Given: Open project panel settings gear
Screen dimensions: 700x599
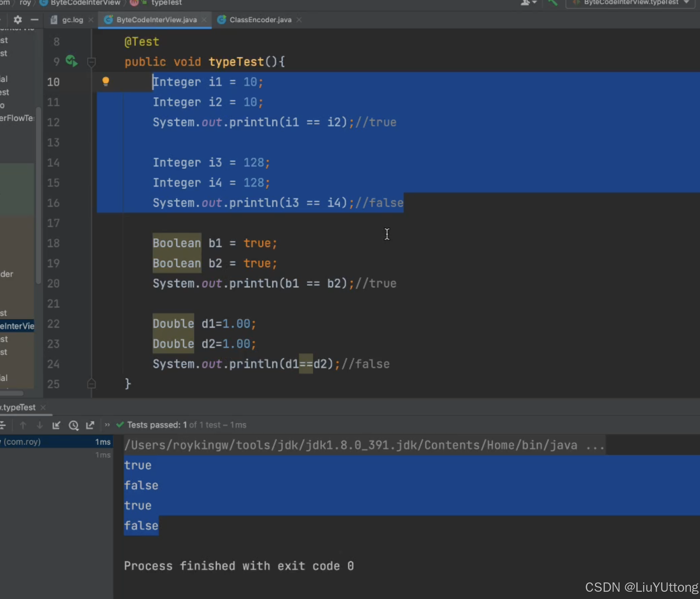Looking at the screenshot, I should (x=18, y=19).
